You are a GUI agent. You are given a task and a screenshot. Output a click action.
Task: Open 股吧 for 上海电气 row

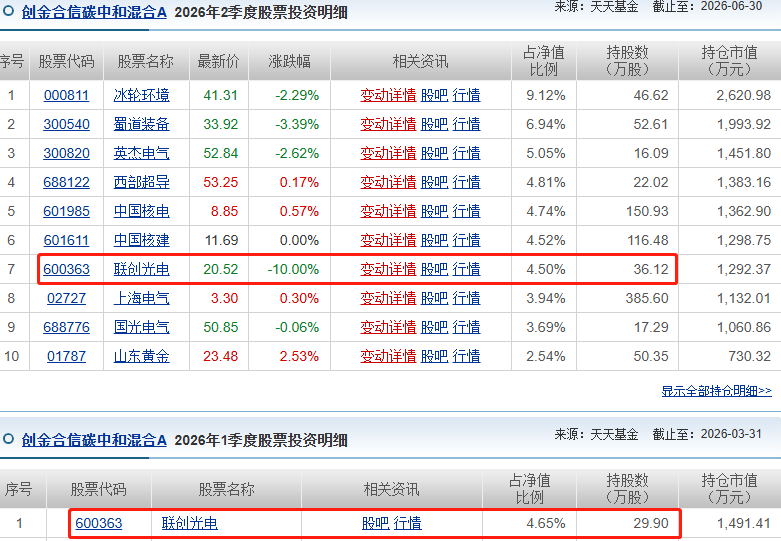(434, 298)
